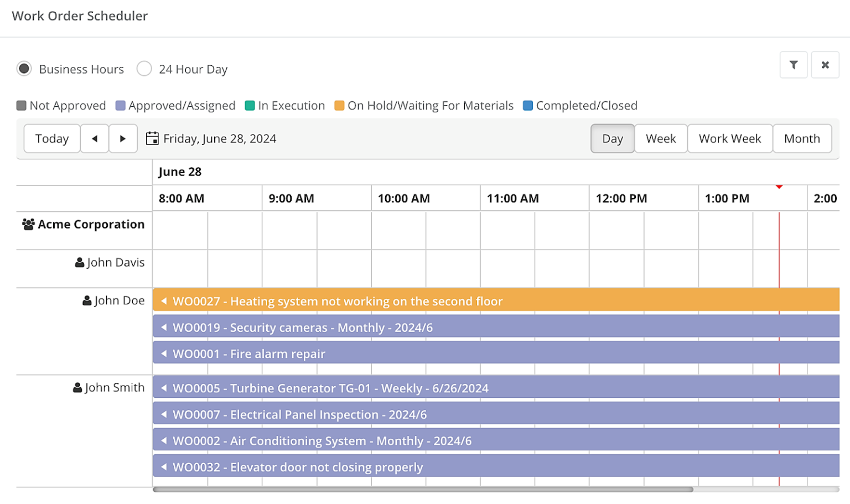Click the clear filter icon beside the funnel

(x=825, y=65)
